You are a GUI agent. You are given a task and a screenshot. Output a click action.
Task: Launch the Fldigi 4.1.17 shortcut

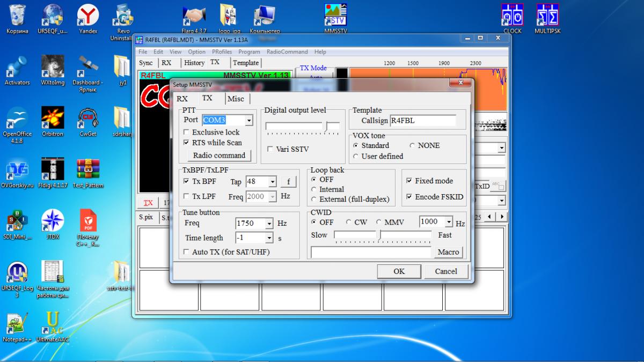(x=53, y=169)
